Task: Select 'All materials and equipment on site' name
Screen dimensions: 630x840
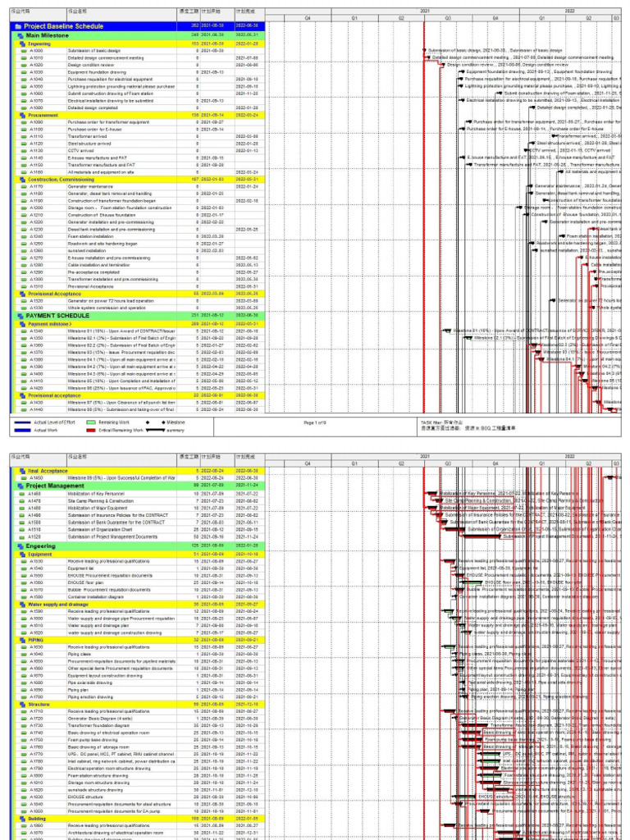Action: pos(101,172)
